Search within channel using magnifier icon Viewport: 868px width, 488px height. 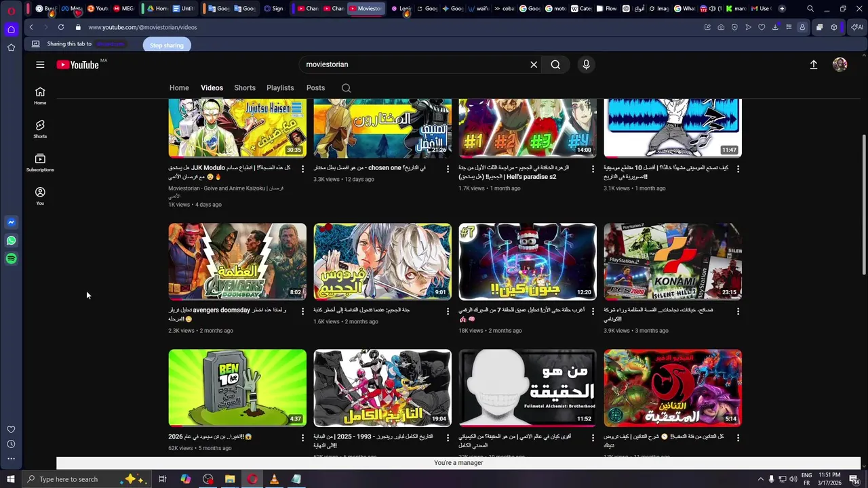(346, 88)
